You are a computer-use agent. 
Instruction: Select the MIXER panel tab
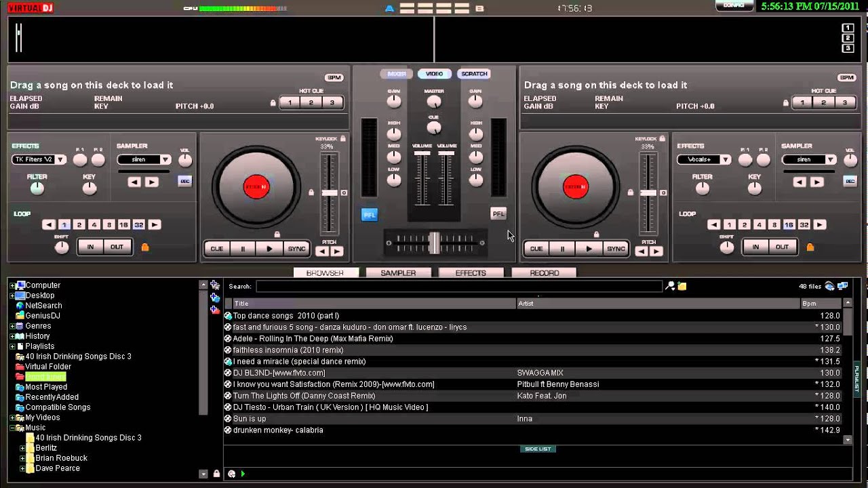397,74
